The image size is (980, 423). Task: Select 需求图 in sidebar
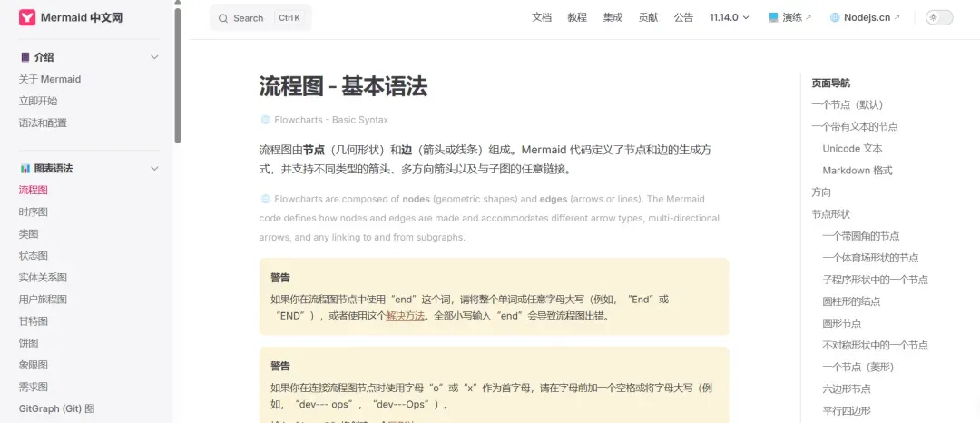coord(34,387)
